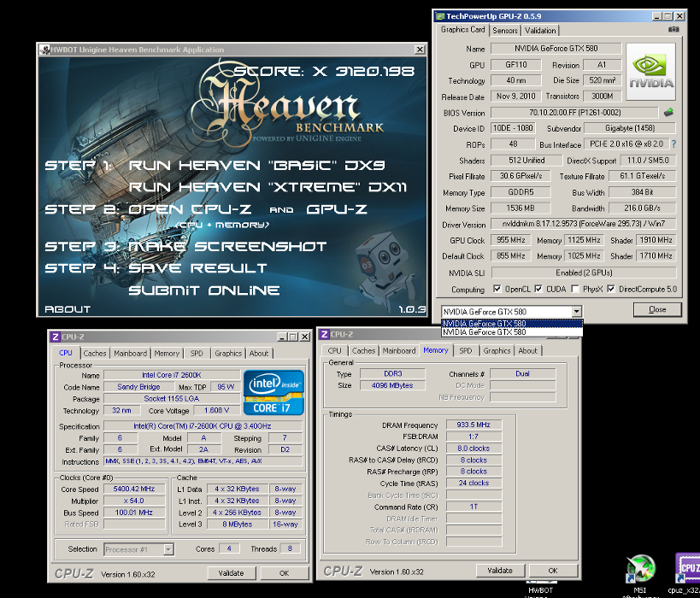Screen dimensions: 700x598
Task: Click GPU Clock value 955 MHz
Action: (511, 240)
